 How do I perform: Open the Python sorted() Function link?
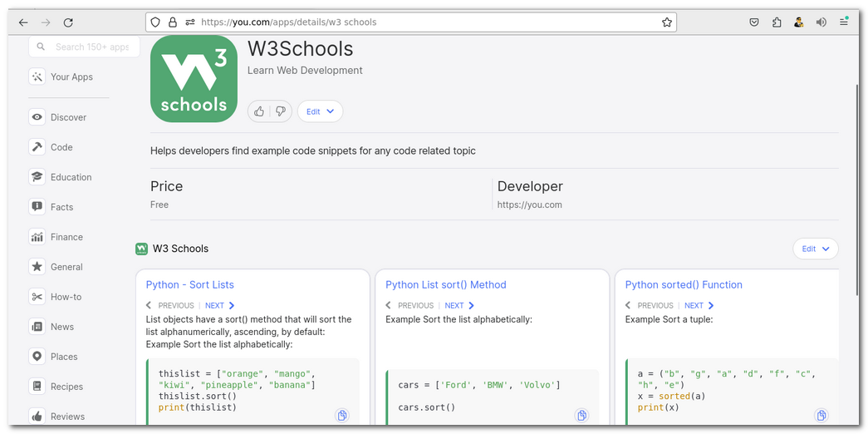(684, 285)
